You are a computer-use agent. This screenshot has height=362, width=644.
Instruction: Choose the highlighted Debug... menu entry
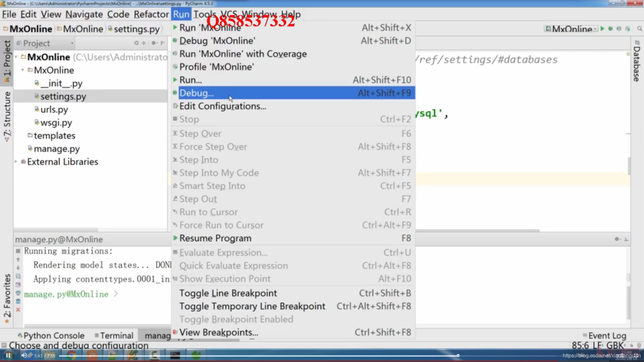coord(293,93)
